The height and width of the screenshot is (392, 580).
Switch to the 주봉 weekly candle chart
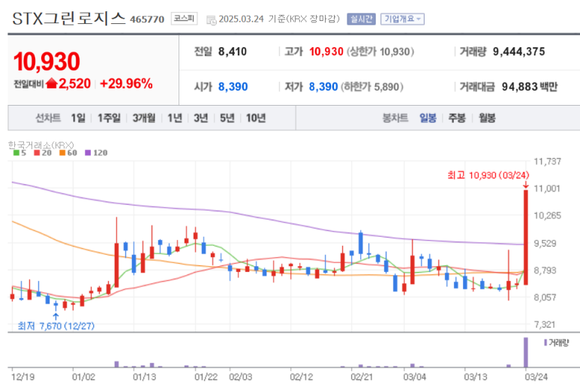pyautogui.click(x=457, y=118)
